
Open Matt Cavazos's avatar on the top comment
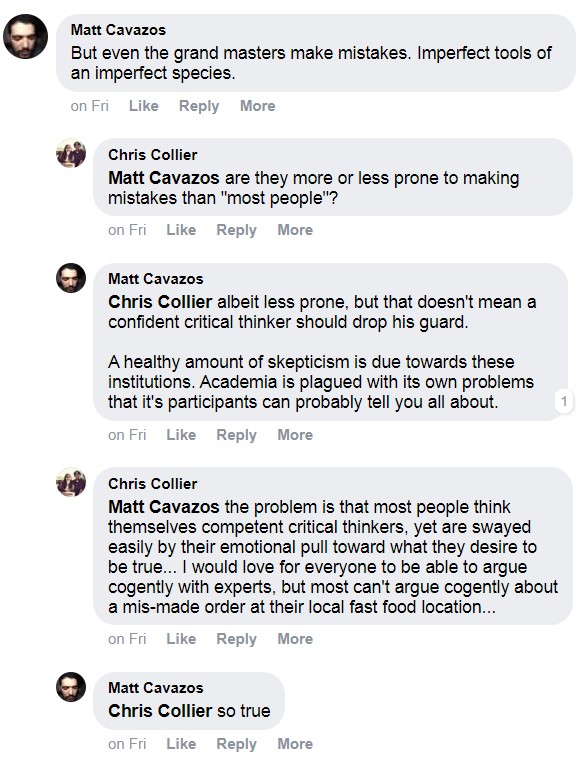point(25,36)
